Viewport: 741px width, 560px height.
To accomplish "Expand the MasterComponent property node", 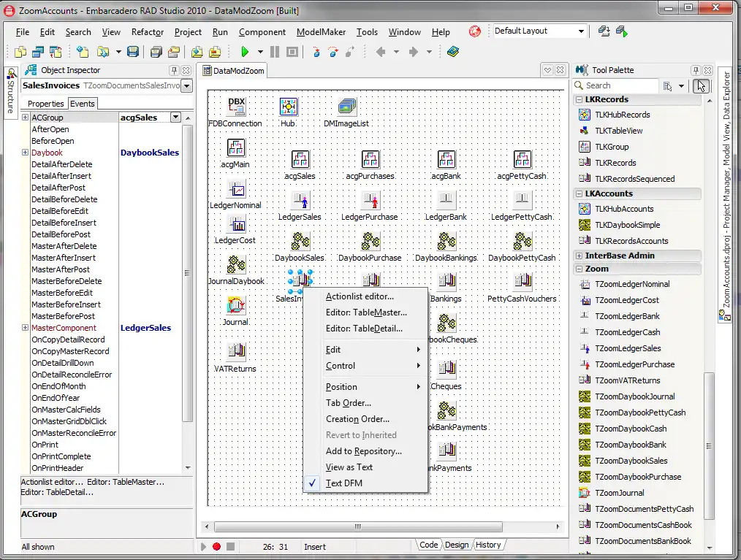I will (25, 327).
